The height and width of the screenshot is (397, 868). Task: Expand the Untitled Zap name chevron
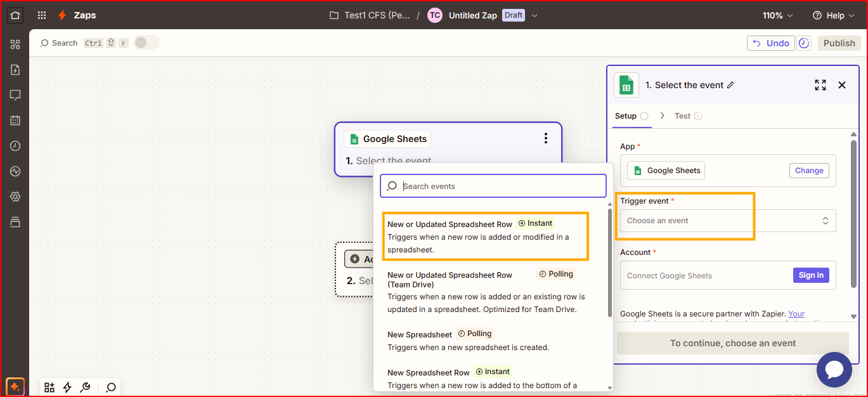click(x=534, y=15)
